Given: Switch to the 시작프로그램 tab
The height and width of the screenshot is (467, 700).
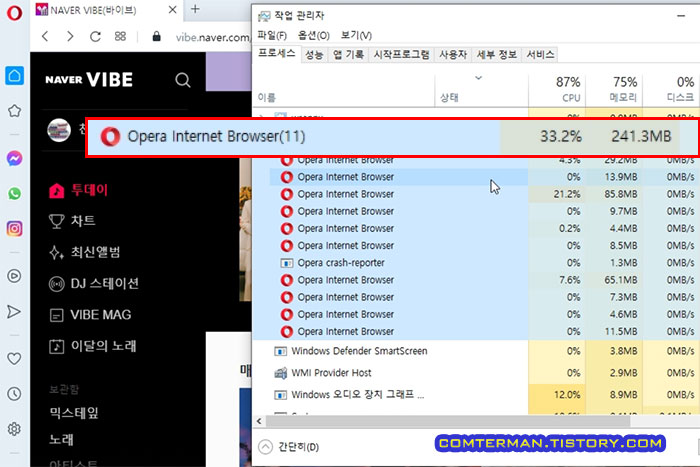Looking at the screenshot, I should pos(401,55).
